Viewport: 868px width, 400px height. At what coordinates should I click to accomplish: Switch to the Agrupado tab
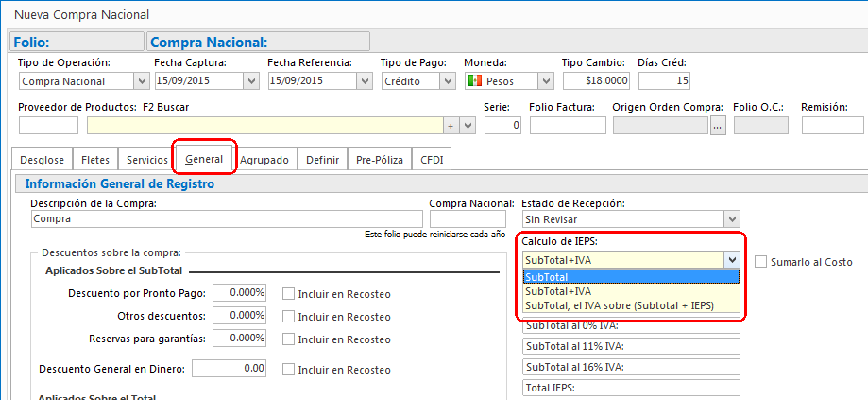pos(264,160)
